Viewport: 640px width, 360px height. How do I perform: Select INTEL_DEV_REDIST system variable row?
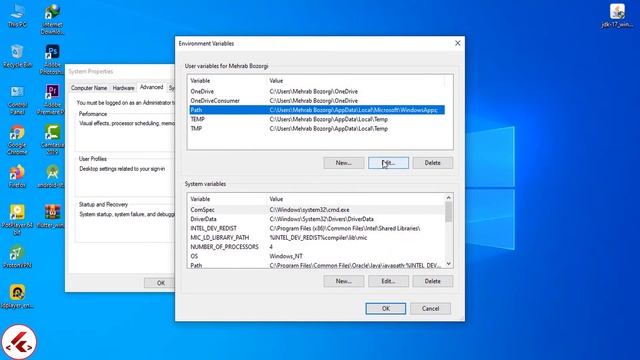[x=317, y=229]
